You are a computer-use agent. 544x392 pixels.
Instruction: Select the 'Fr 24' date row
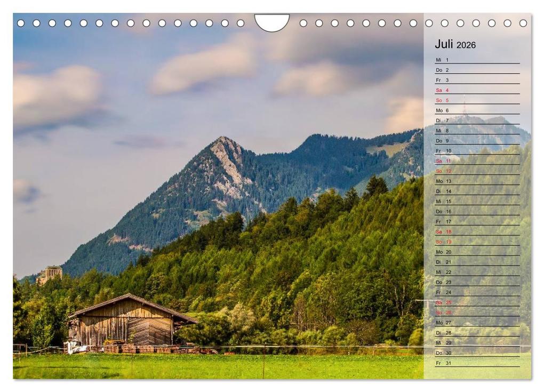coord(477,292)
